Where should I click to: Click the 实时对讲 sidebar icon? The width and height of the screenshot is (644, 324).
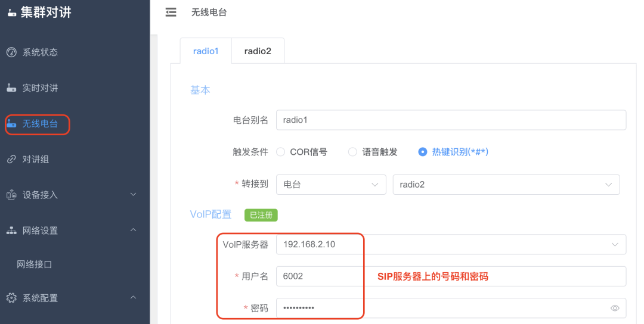pyautogui.click(x=11, y=88)
